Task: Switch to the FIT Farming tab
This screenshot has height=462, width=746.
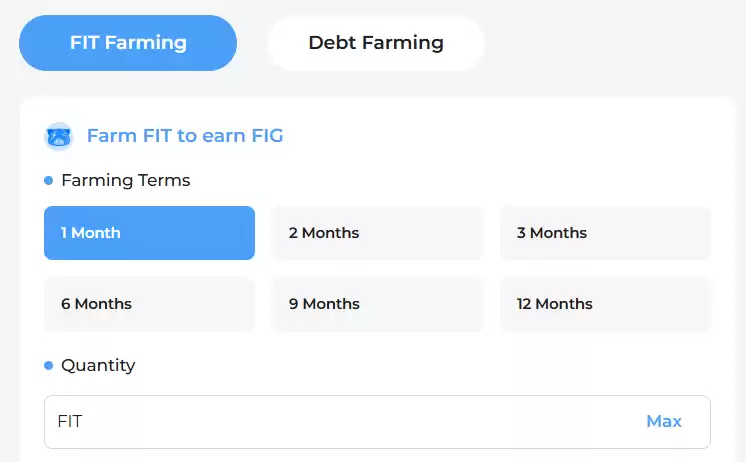Action: coord(128,43)
